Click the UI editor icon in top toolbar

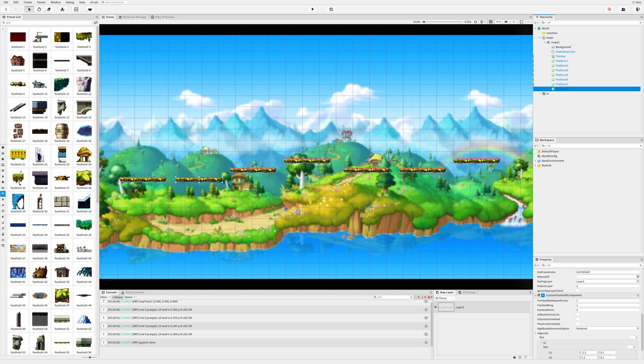[76, 9]
